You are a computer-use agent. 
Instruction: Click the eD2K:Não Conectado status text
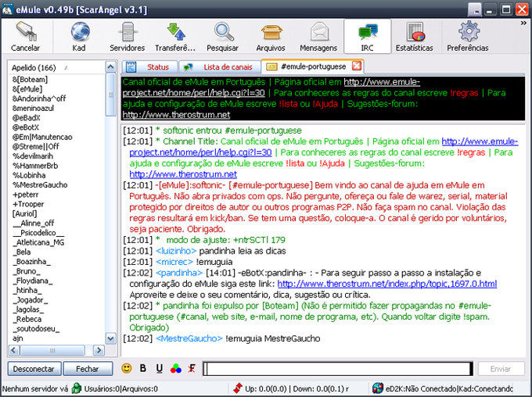[x=421, y=389]
